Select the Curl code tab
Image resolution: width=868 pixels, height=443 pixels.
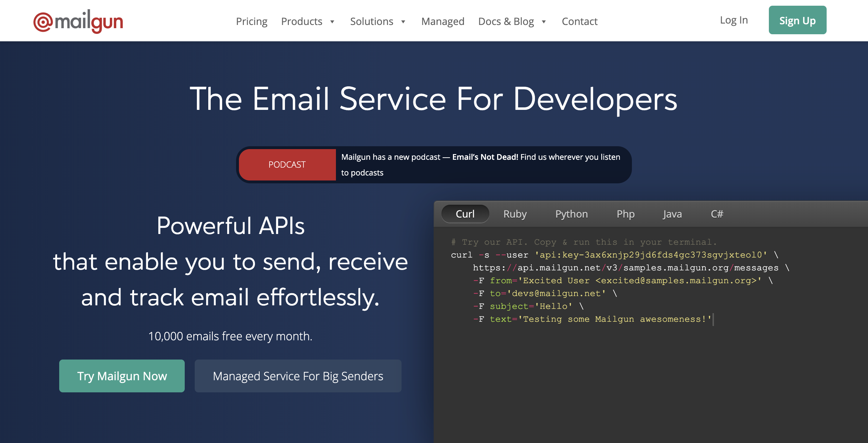[x=465, y=214]
